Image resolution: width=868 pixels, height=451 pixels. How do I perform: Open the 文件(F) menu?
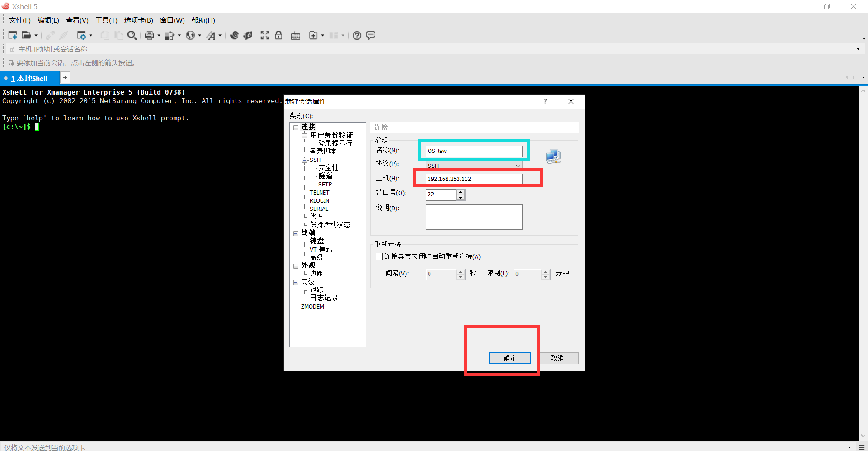19,20
